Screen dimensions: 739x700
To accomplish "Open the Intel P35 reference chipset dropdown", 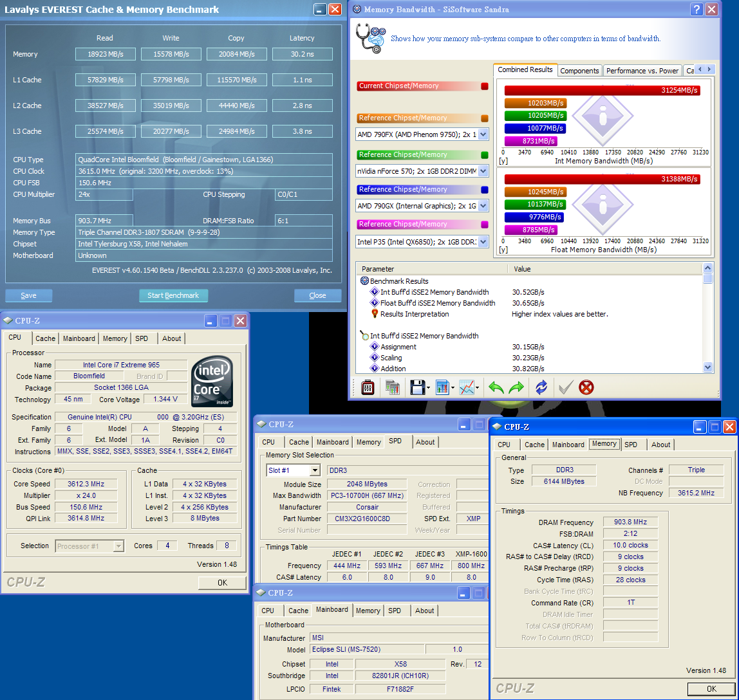I will point(483,242).
